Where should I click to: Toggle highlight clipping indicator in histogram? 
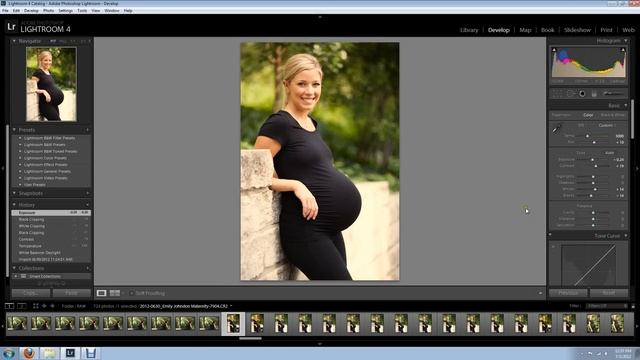(x=623, y=50)
